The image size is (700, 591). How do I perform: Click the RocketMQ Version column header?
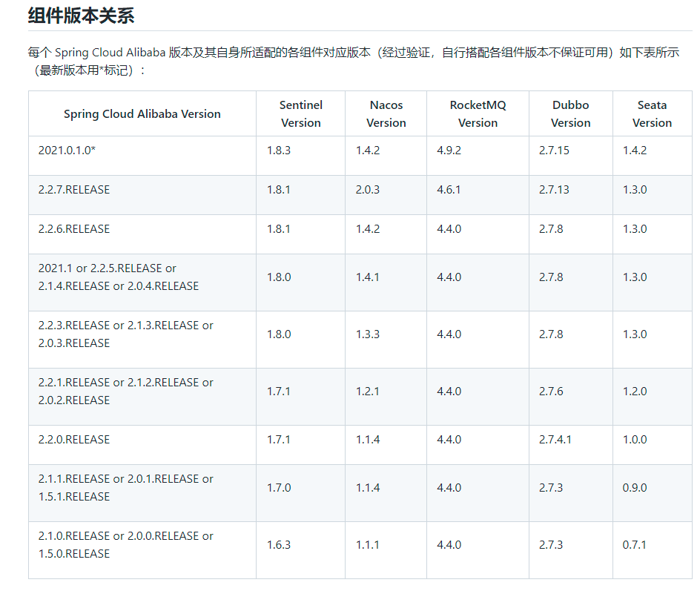click(x=478, y=114)
